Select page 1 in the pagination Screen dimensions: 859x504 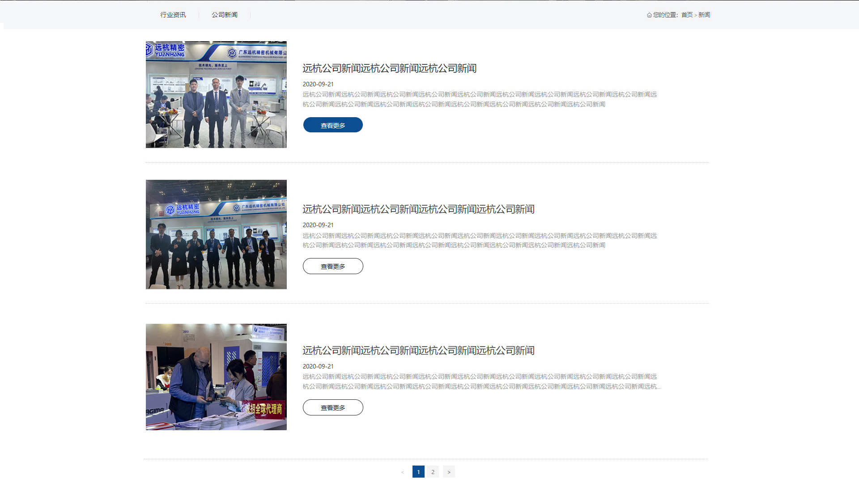click(x=418, y=472)
